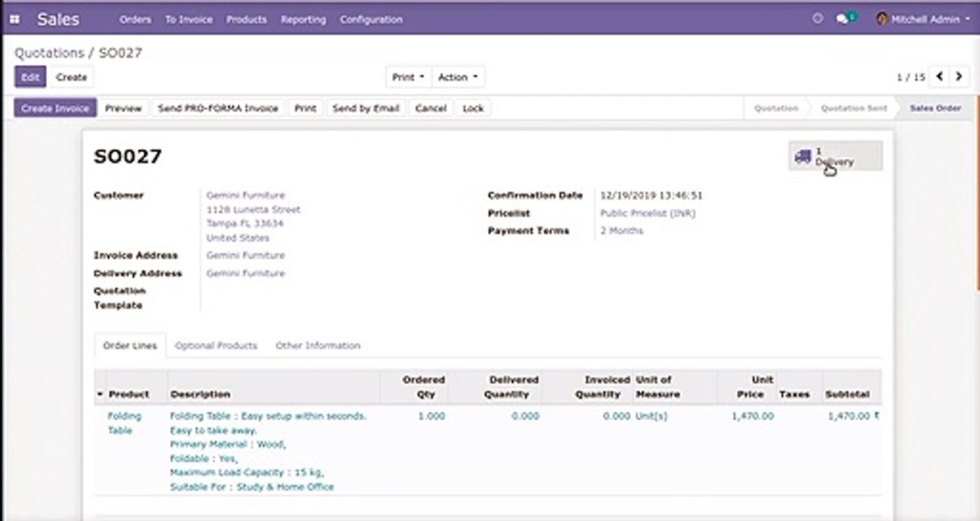Toggle the Product column sort arrow
The width and height of the screenshot is (980, 521).
pos(101,394)
